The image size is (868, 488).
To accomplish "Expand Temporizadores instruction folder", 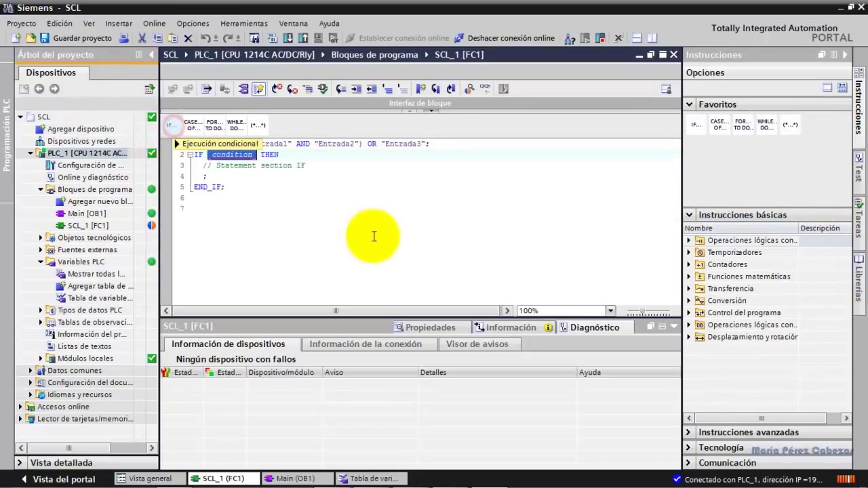I will 688,252.
